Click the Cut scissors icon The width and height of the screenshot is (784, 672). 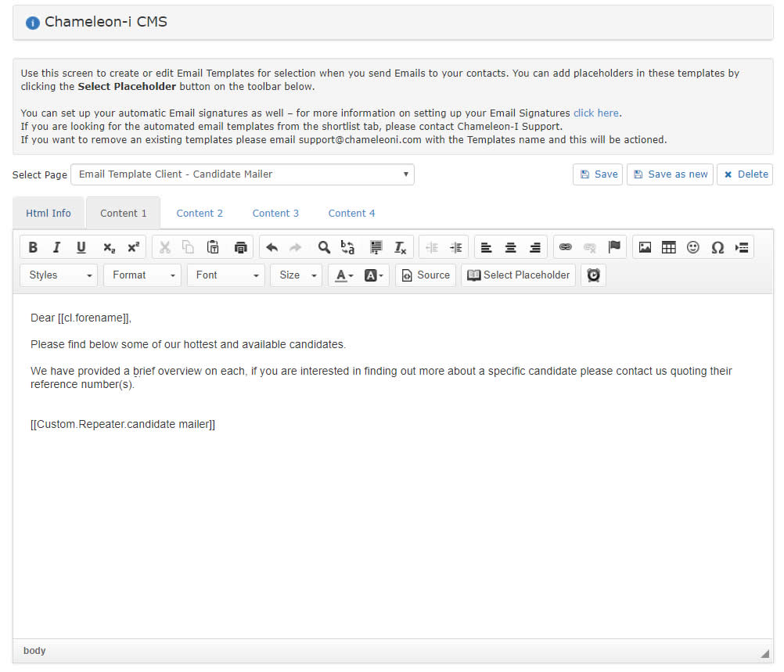[165, 247]
